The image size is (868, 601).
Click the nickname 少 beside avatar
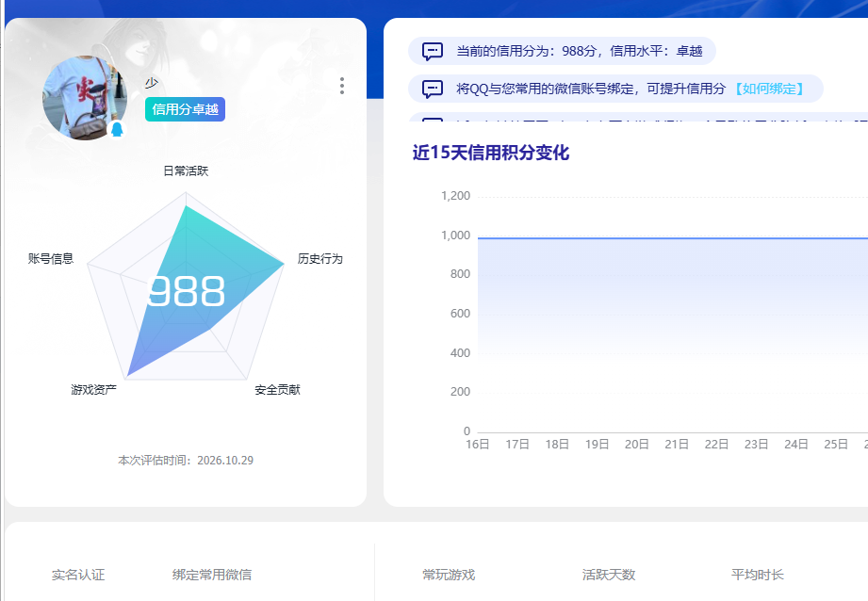click(152, 83)
